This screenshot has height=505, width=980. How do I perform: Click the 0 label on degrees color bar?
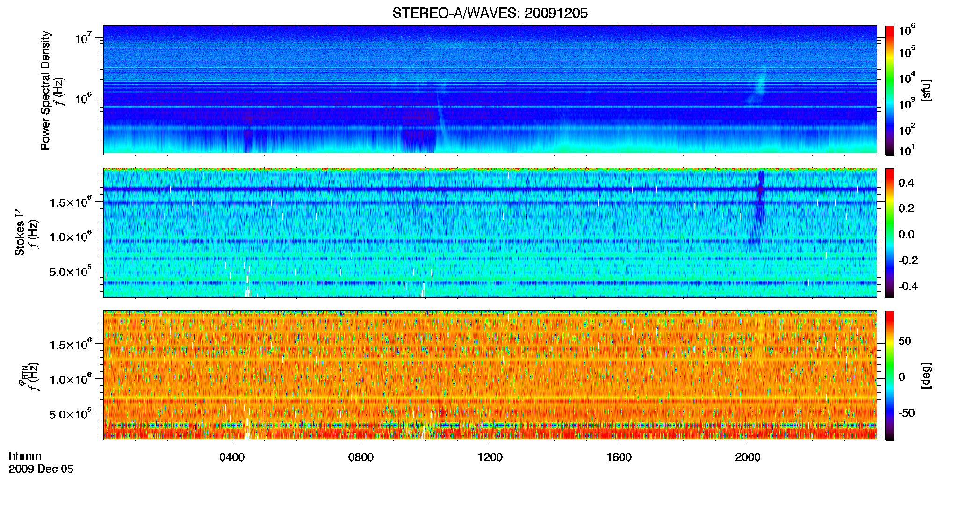[902, 377]
